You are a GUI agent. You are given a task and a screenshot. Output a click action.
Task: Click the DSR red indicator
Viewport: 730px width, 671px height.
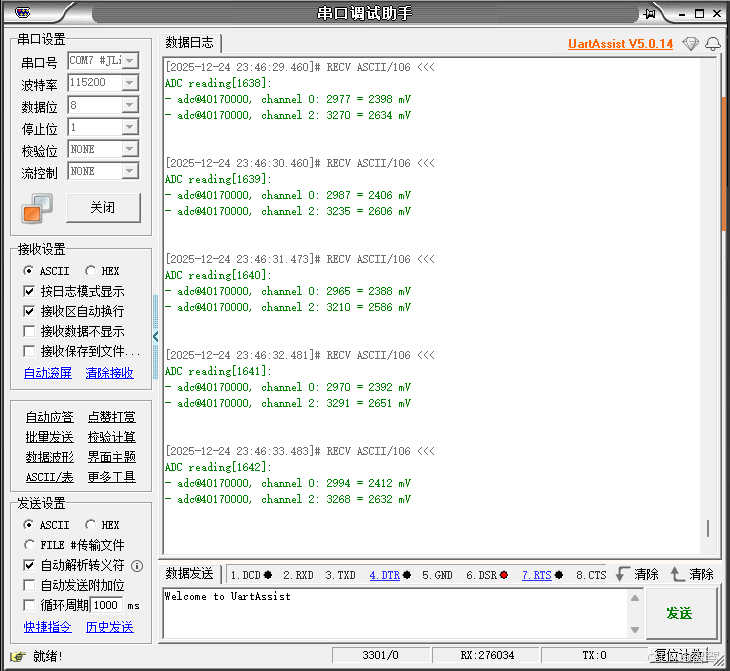[504, 575]
